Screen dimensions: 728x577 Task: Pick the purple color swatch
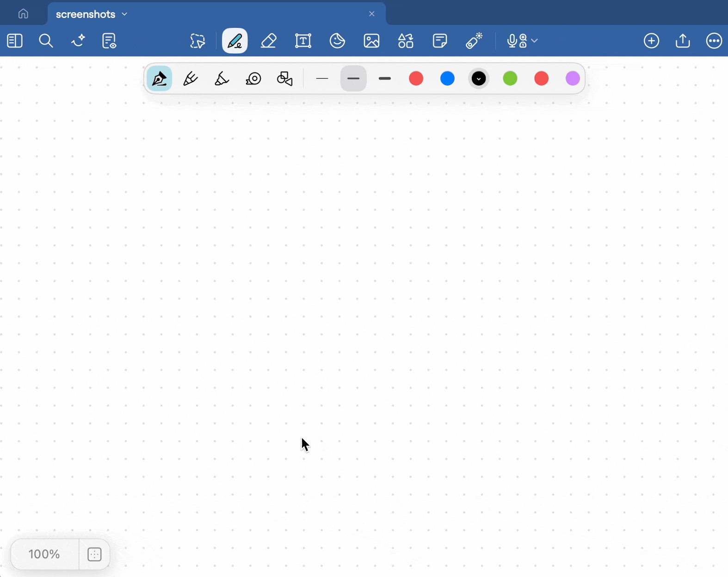(573, 79)
